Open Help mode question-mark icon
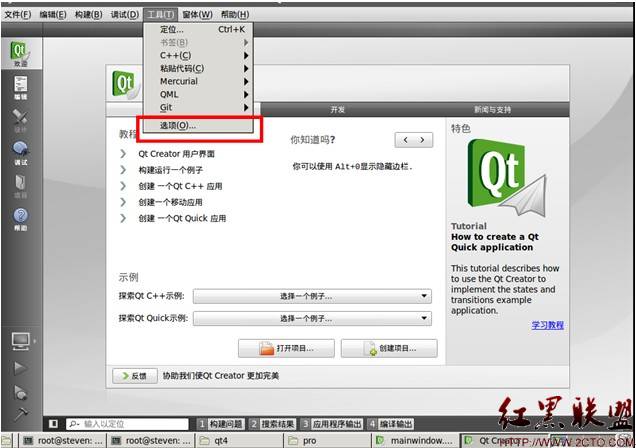The height and width of the screenshot is (448, 636). tap(20, 219)
